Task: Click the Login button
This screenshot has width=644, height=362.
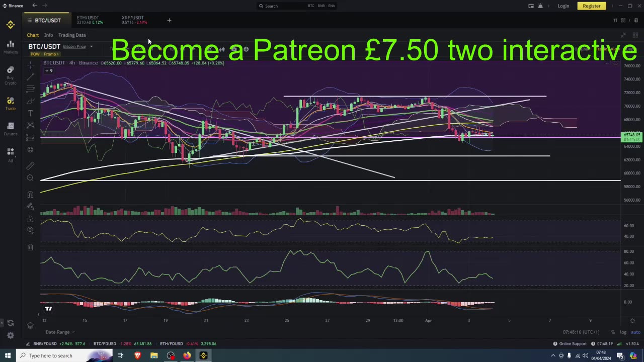Action: [563, 6]
